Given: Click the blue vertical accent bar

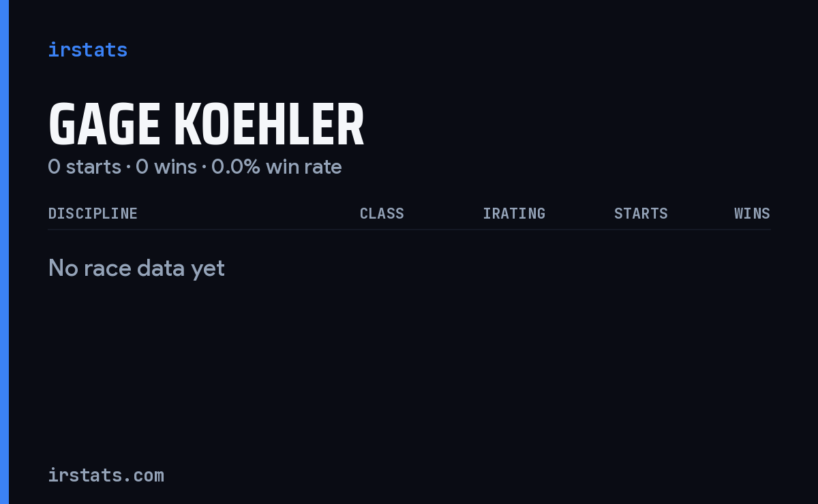Looking at the screenshot, I should point(4,252).
